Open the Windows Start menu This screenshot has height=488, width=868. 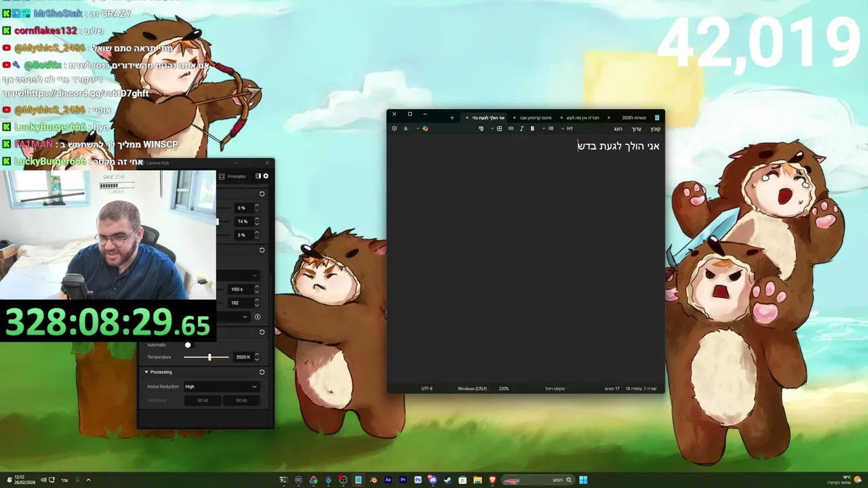[583, 480]
